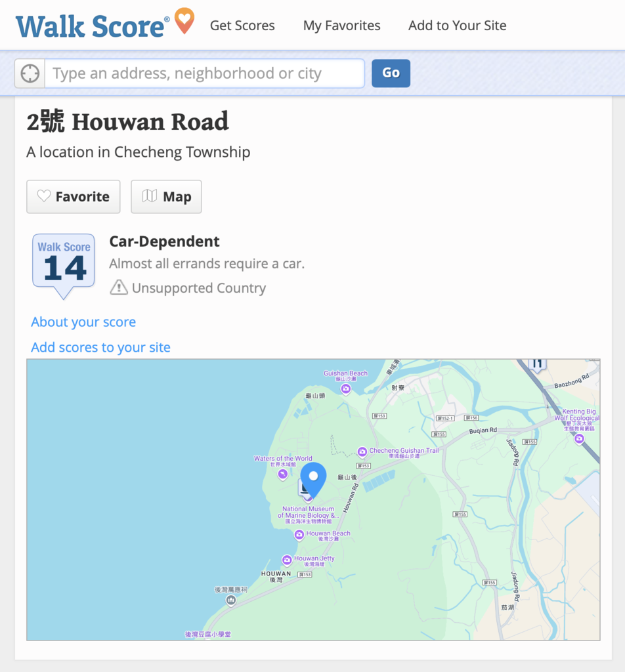
Task: Select Houwan Jetty marker on map
Action: click(x=287, y=560)
